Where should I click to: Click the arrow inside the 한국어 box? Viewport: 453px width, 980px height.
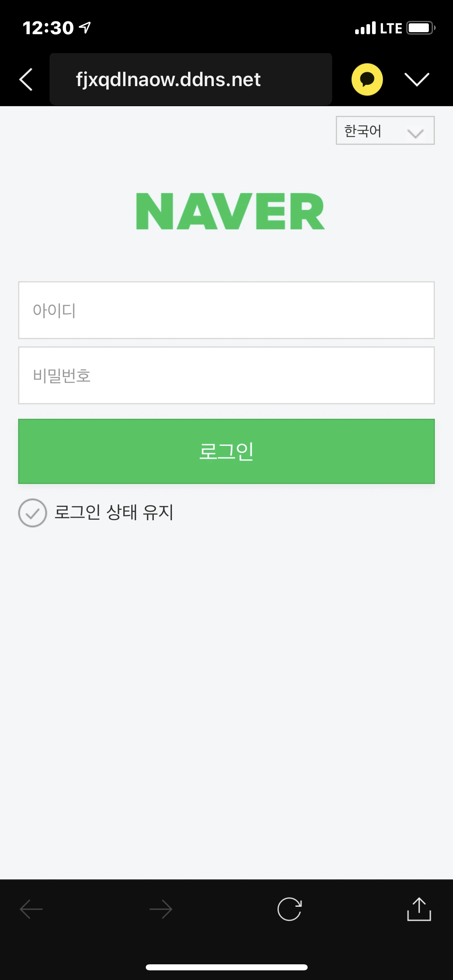(x=415, y=133)
